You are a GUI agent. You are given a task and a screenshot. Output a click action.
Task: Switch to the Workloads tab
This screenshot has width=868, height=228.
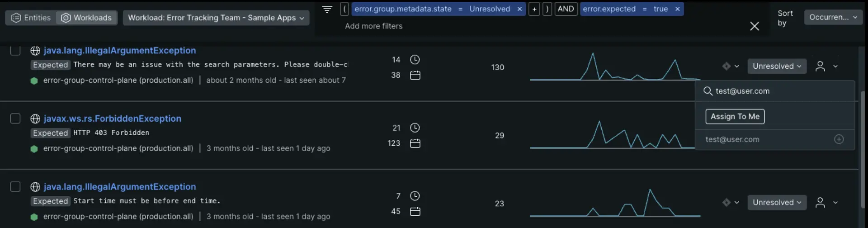coord(86,18)
